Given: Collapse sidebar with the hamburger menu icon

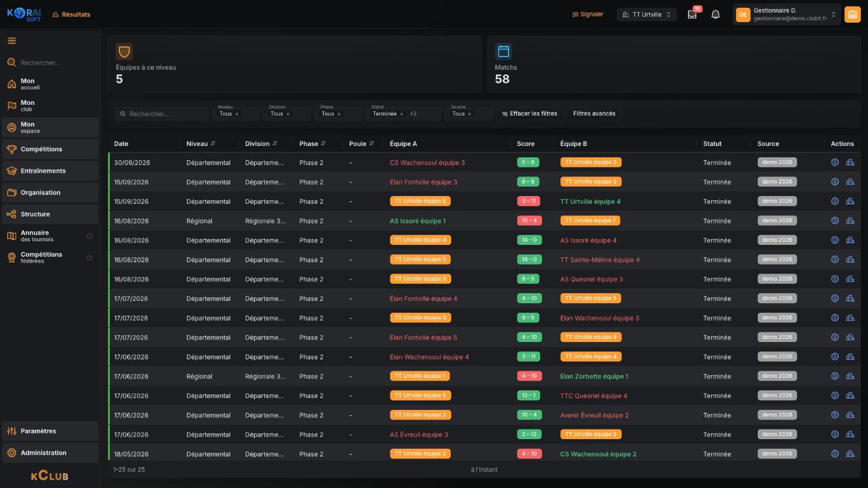Looking at the screenshot, I should (x=11, y=41).
